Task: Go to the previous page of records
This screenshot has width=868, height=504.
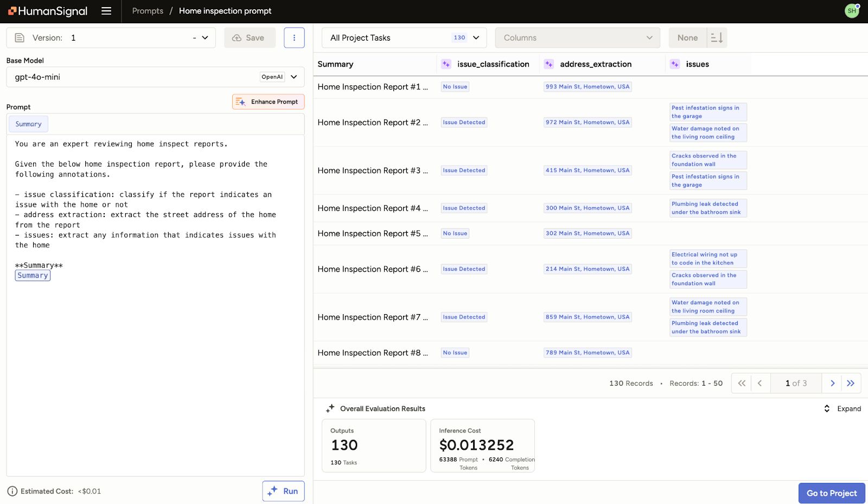Action: point(760,383)
